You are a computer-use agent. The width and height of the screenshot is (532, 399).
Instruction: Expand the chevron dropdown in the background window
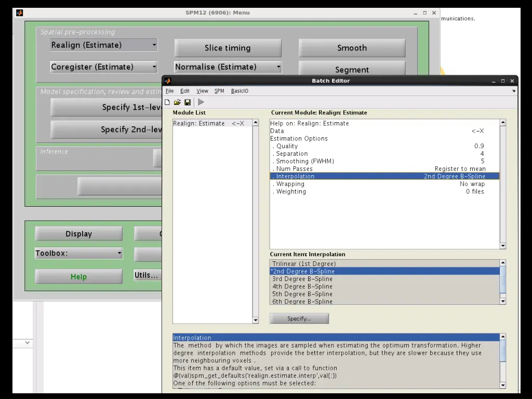[x=27, y=343]
